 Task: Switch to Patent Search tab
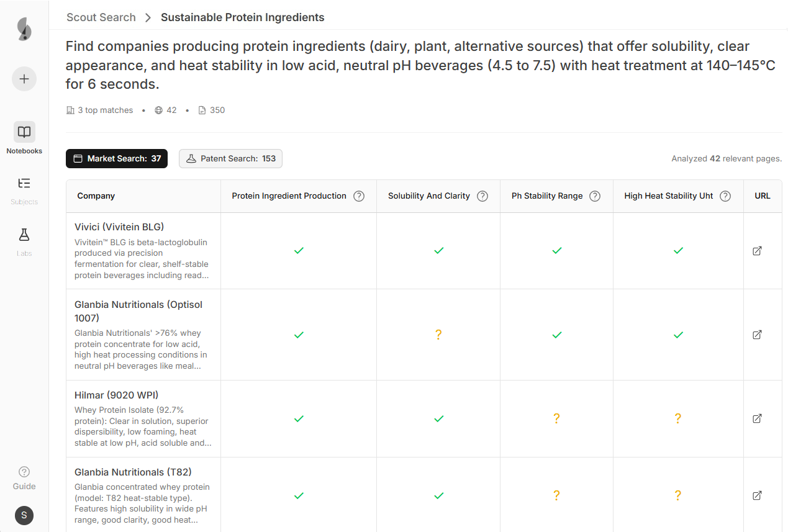230,159
